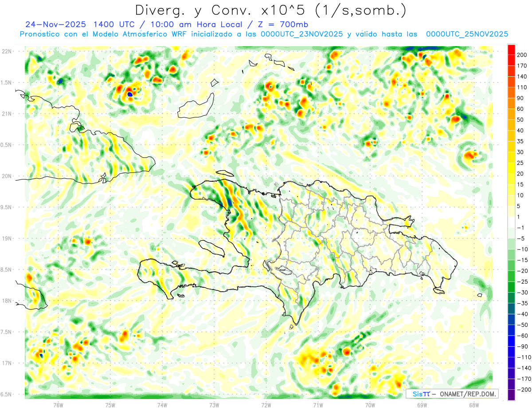Click the '69W' longitude axis label
The image size is (532, 411).
[x=422, y=405]
